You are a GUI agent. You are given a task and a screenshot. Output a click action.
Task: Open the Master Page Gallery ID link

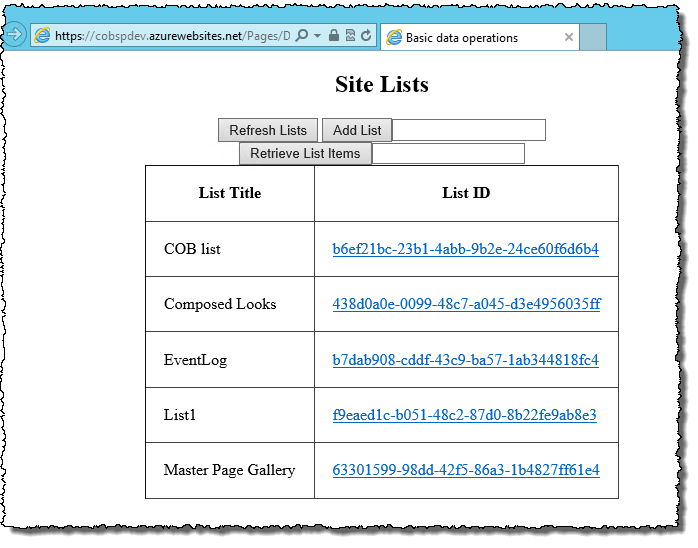point(466,470)
